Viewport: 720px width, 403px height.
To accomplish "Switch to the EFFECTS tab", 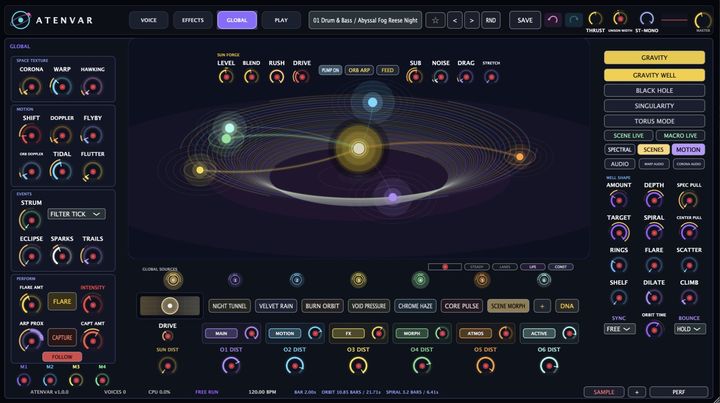I will click(192, 20).
